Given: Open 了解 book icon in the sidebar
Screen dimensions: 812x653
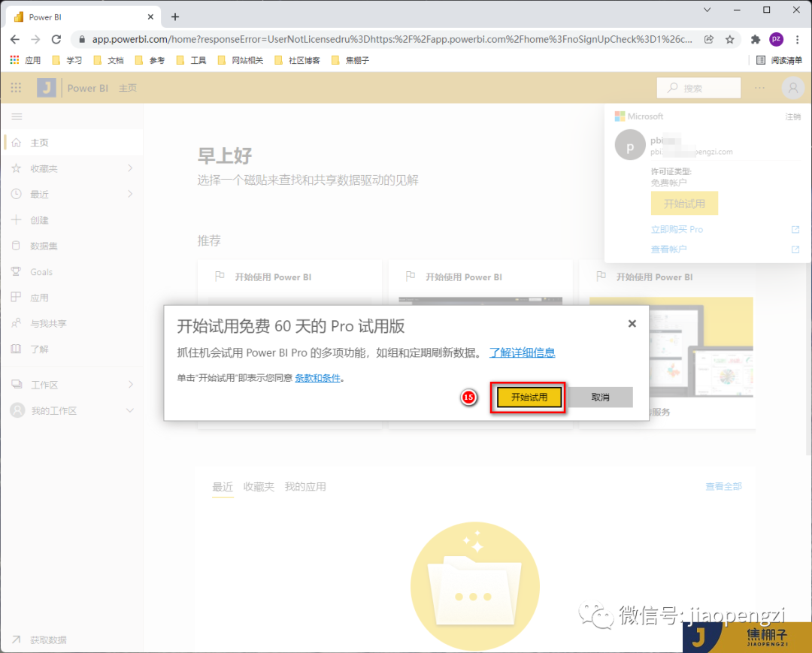Looking at the screenshot, I should click(x=16, y=349).
